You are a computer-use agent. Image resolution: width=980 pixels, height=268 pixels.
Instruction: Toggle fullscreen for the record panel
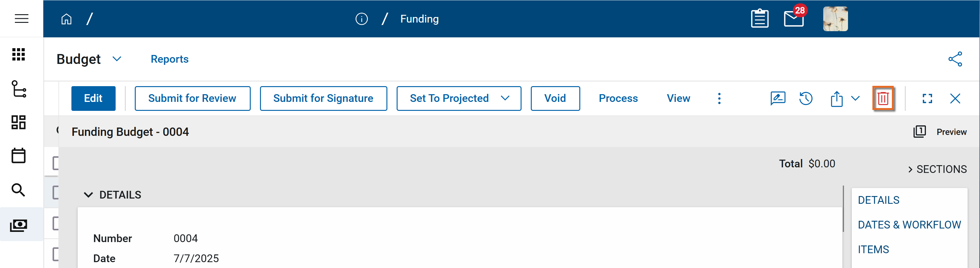point(927,98)
